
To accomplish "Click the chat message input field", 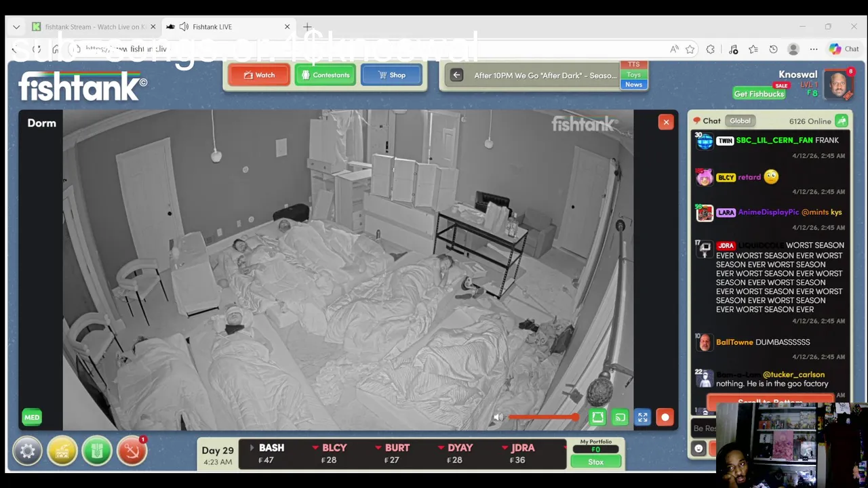I will 704,428.
